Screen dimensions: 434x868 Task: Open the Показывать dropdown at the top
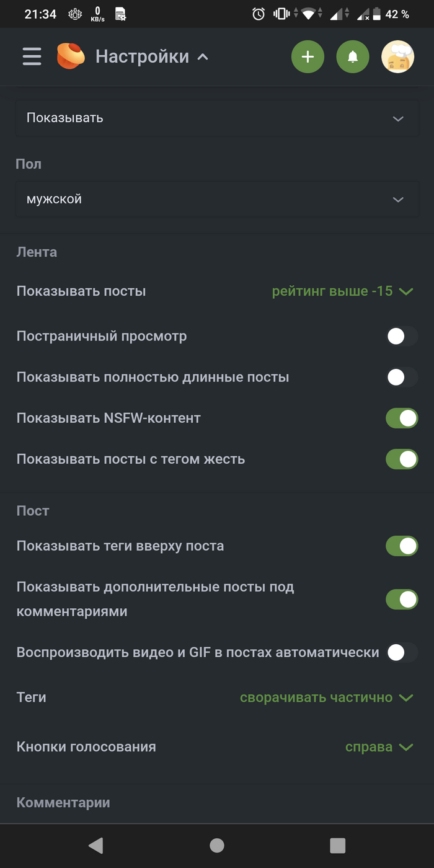tap(217, 118)
